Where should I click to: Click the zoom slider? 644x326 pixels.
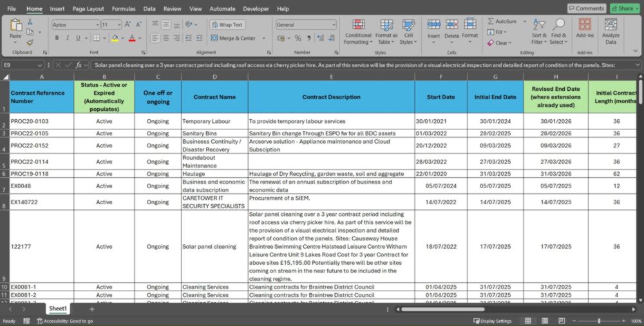[x=599, y=321]
